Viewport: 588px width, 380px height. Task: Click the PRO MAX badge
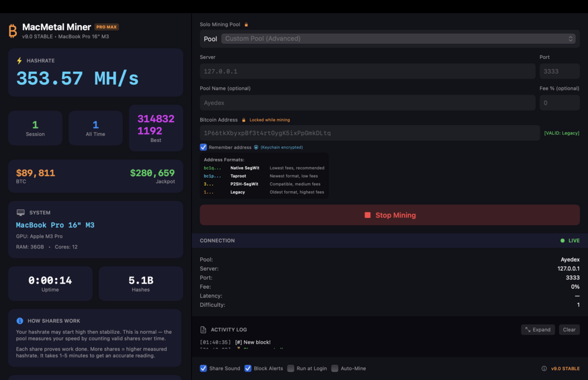(106, 27)
